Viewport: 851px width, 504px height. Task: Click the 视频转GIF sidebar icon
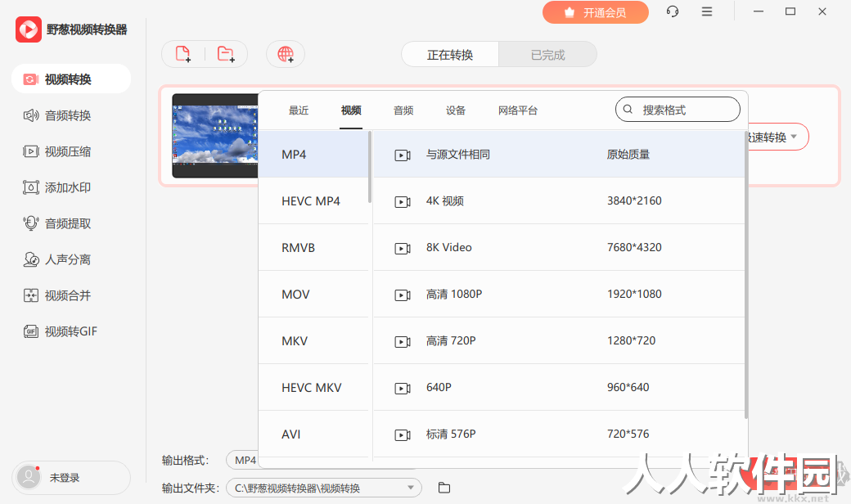pyautogui.click(x=31, y=331)
